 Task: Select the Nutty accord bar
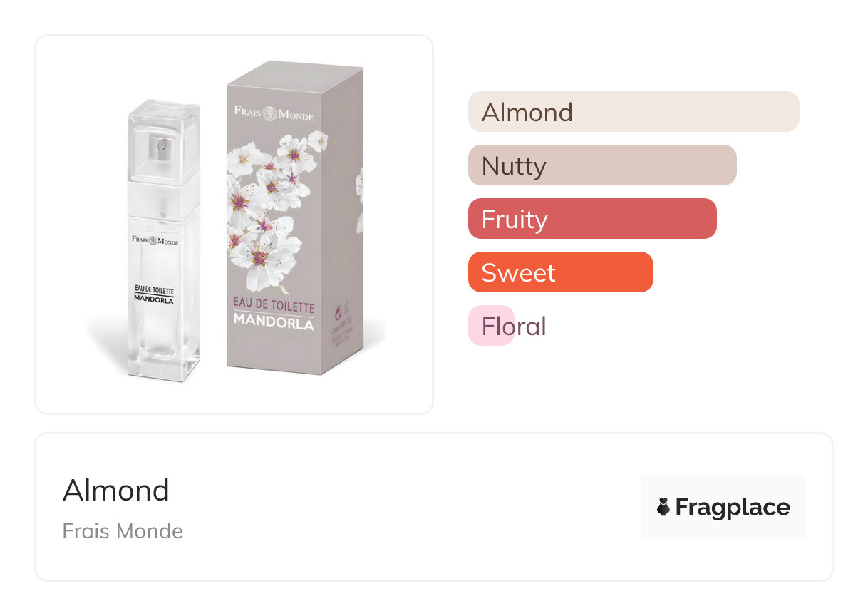click(601, 165)
